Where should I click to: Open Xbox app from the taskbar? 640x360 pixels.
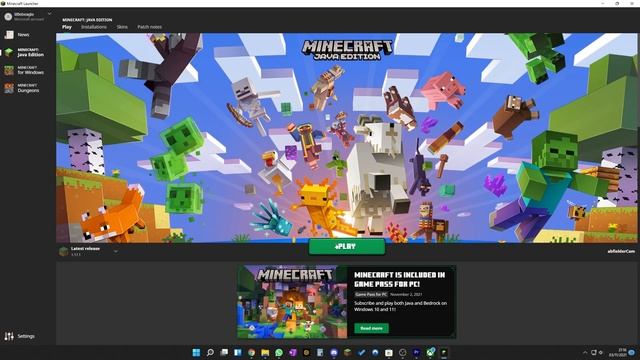(x=431, y=352)
